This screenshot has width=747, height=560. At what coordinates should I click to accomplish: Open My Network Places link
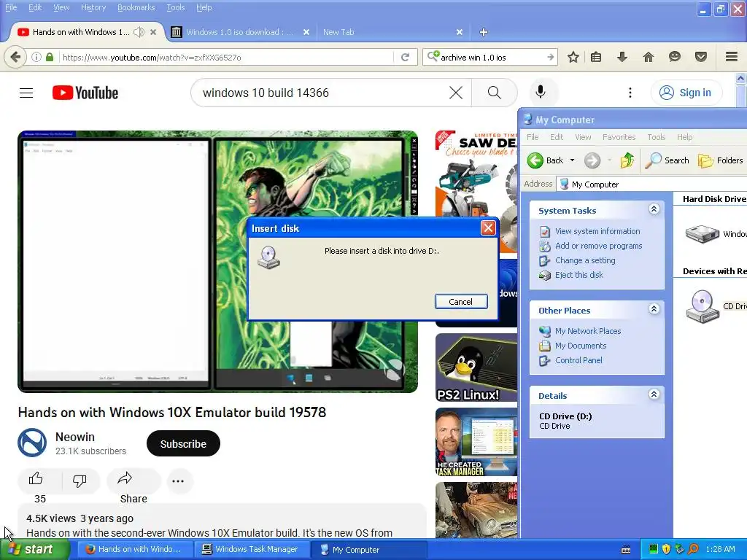tap(588, 331)
